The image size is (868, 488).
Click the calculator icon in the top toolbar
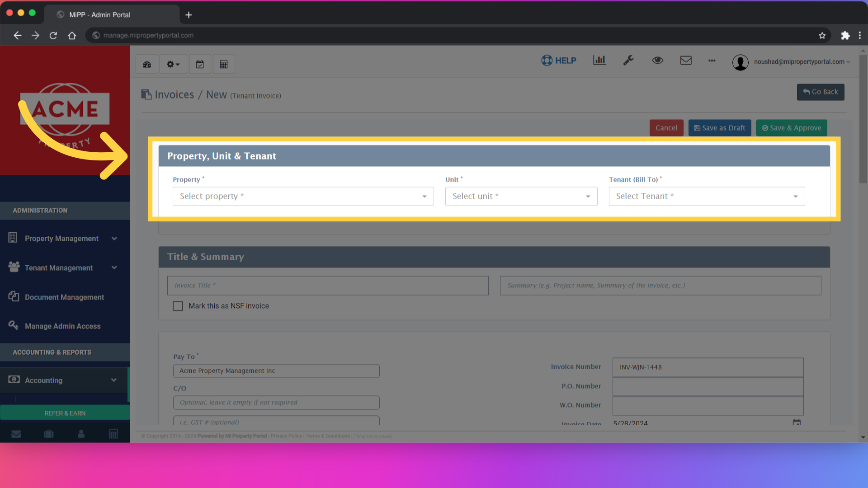224,64
